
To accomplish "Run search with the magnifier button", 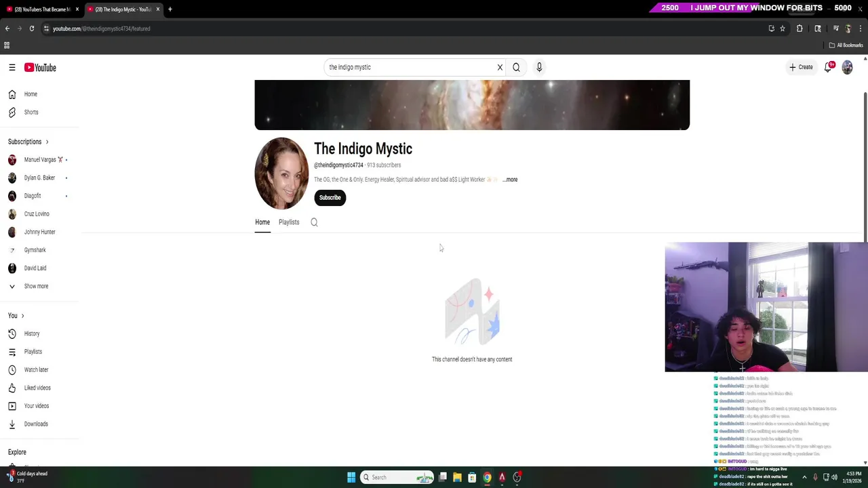I will pyautogui.click(x=516, y=67).
